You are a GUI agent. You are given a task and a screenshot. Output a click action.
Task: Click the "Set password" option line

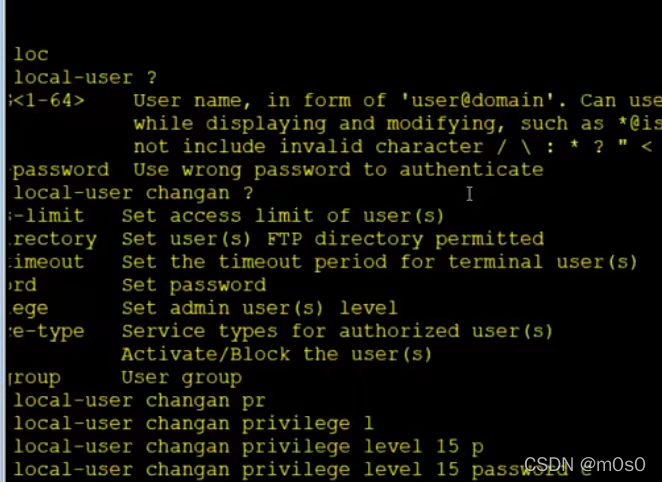tap(193, 284)
